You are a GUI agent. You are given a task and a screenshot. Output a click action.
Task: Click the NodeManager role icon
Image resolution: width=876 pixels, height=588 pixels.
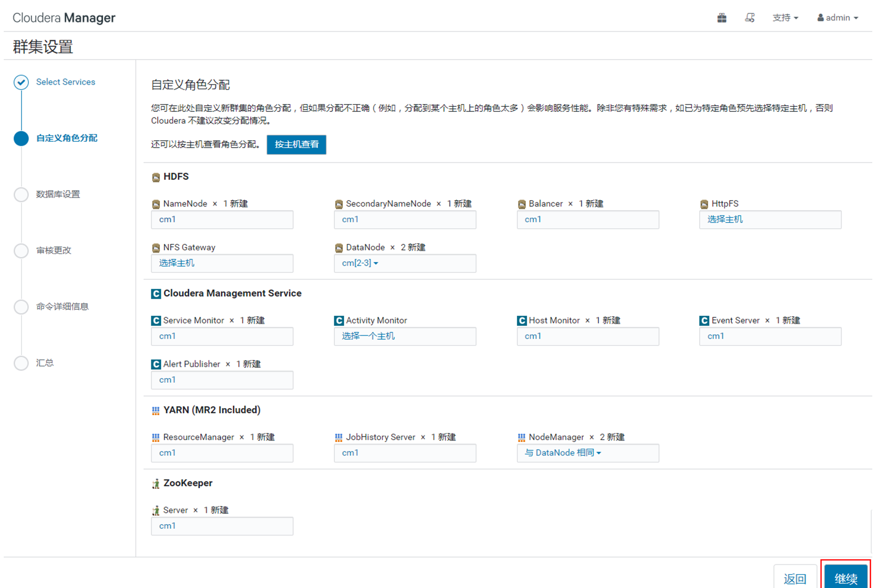(x=521, y=437)
